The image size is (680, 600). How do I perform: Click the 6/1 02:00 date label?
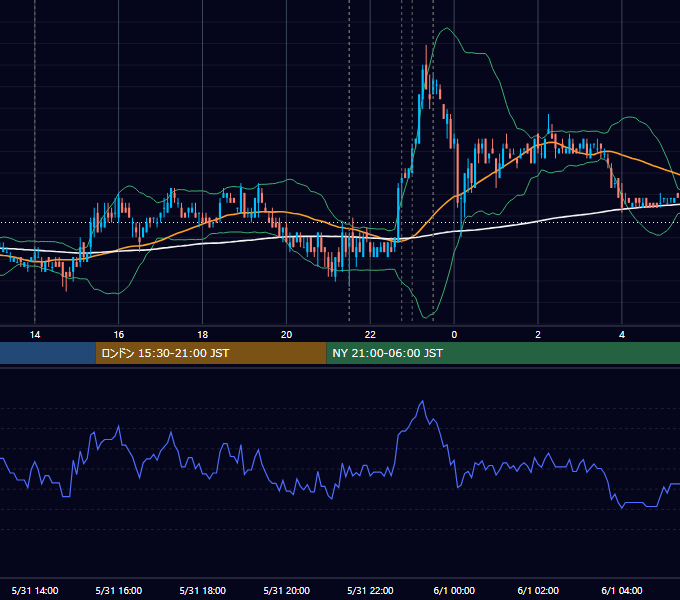click(x=538, y=590)
